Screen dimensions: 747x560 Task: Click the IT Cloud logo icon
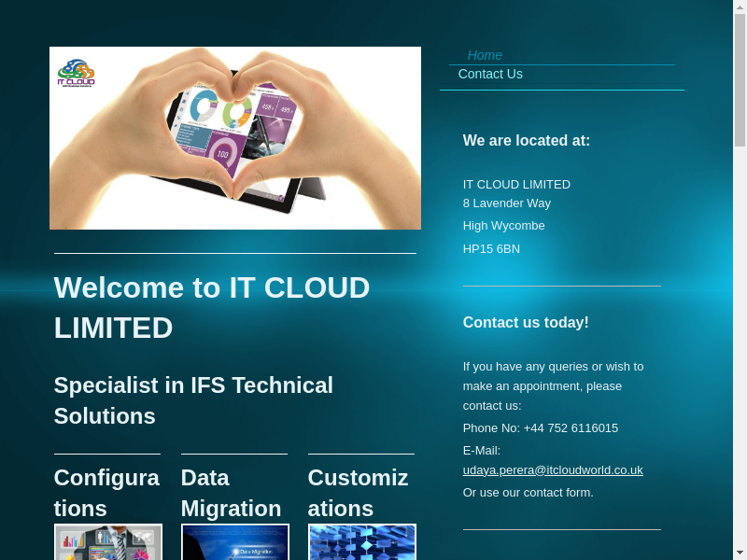[x=76, y=73]
